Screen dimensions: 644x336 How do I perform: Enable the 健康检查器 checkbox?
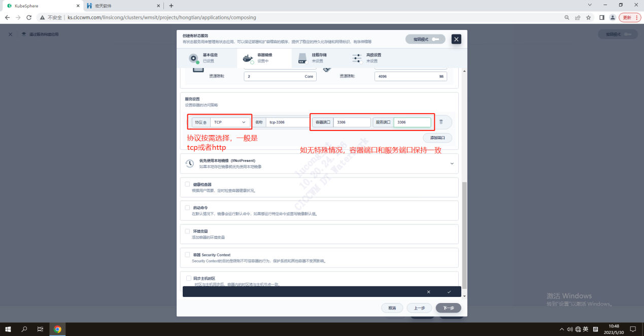click(x=188, y=184)
